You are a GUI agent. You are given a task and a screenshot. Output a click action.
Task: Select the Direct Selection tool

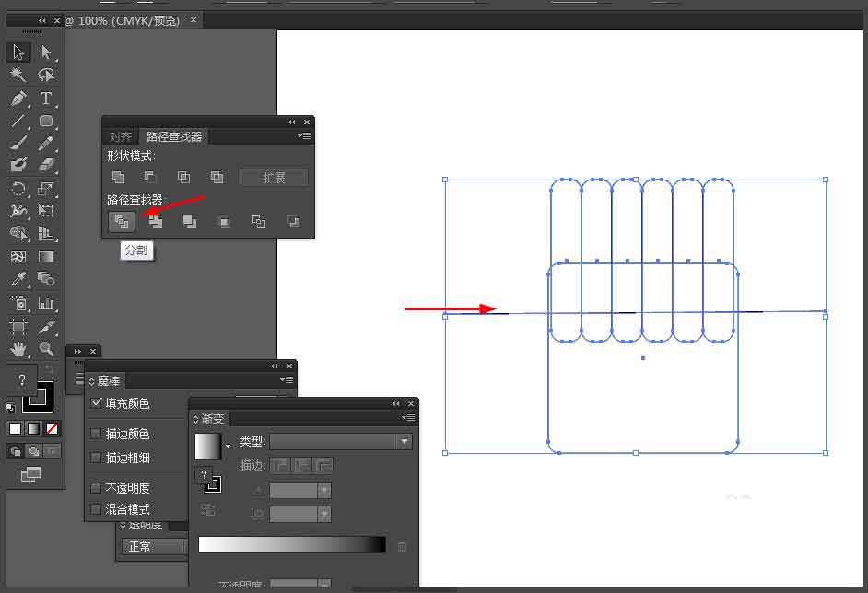click(x=46, y=52)
